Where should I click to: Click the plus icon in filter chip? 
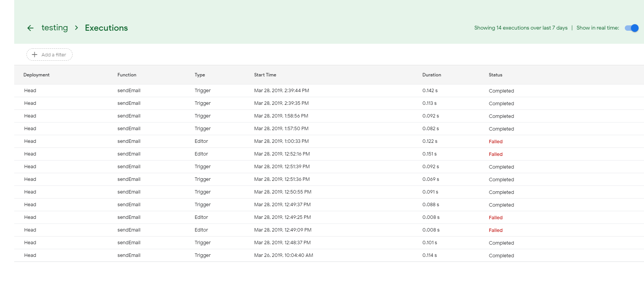pyautogui.click(x=35, y=55)
